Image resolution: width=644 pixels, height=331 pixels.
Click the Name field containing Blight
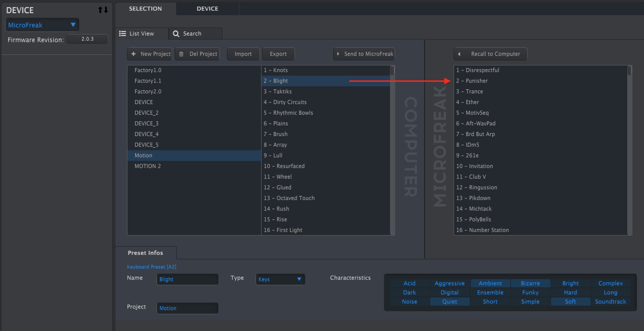187,279
